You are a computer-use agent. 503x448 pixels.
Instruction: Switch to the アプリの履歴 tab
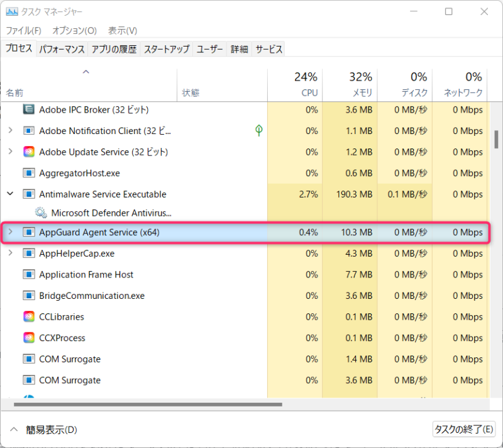click(114, 49)
